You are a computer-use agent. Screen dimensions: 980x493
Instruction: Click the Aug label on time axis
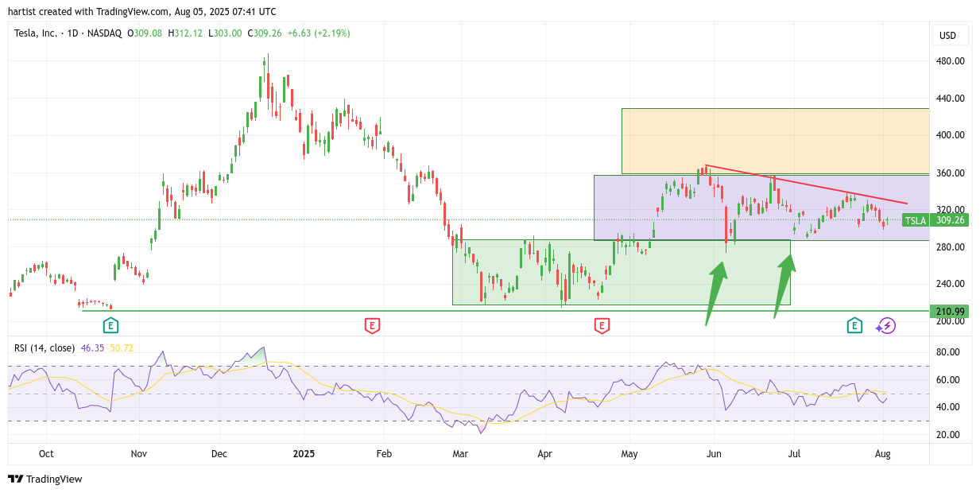coord(882,454)
